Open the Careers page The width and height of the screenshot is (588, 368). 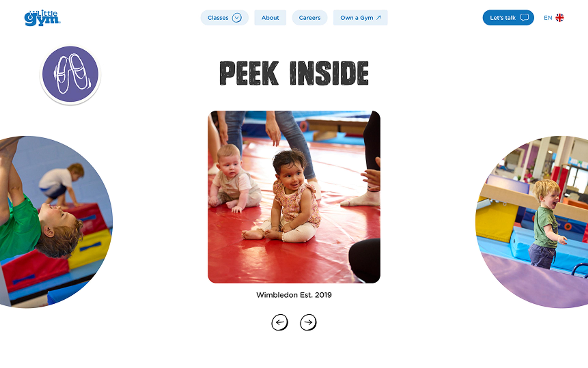point(310,17)
